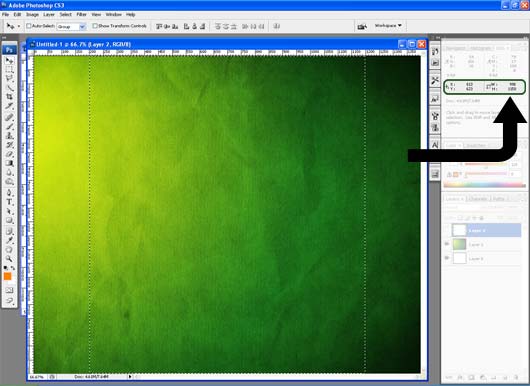
Task: Open the Filter menu
Action: click(x=81, y=15)
